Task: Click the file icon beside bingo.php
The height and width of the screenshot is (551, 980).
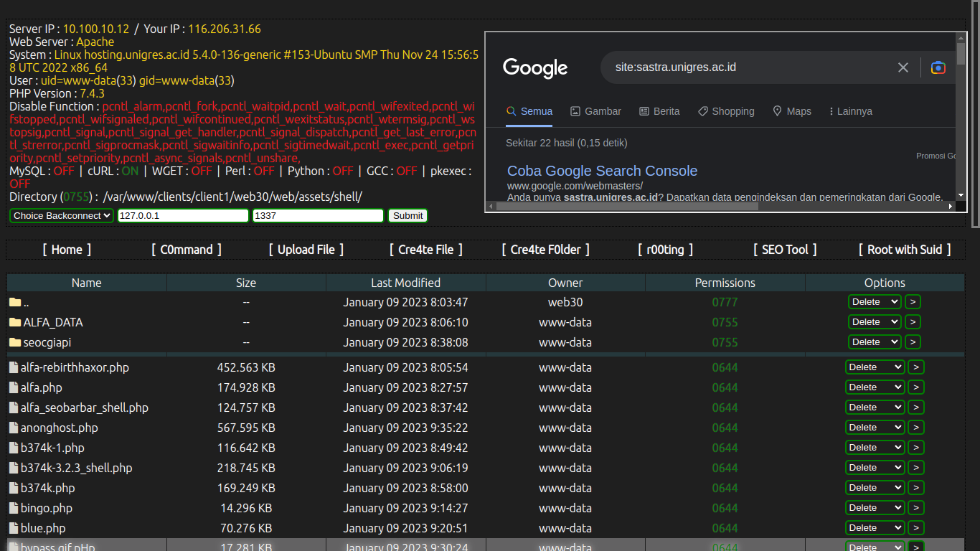Action: tap(14, 508)
